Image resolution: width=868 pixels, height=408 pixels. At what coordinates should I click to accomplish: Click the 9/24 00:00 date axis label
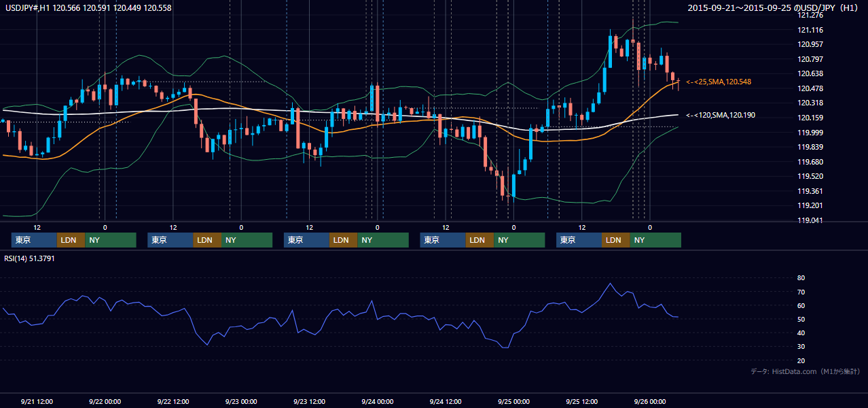378,401
